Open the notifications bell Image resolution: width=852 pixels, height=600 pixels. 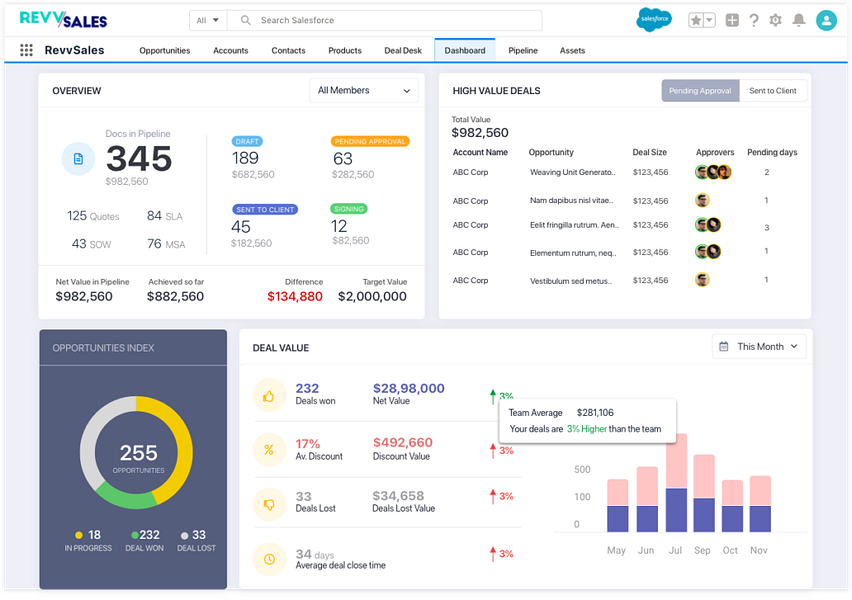coord(798,20)
